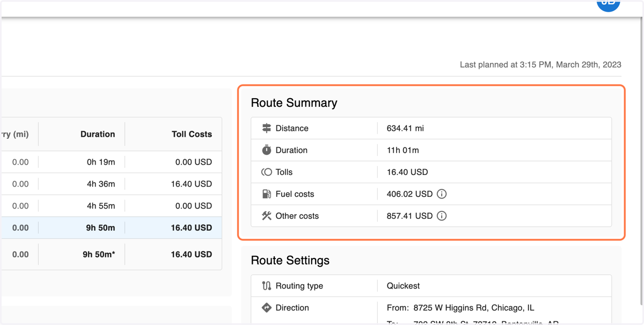The image size is (644, 325).
Task: Click the Duration column header
Action: click(x=98, y=134)
